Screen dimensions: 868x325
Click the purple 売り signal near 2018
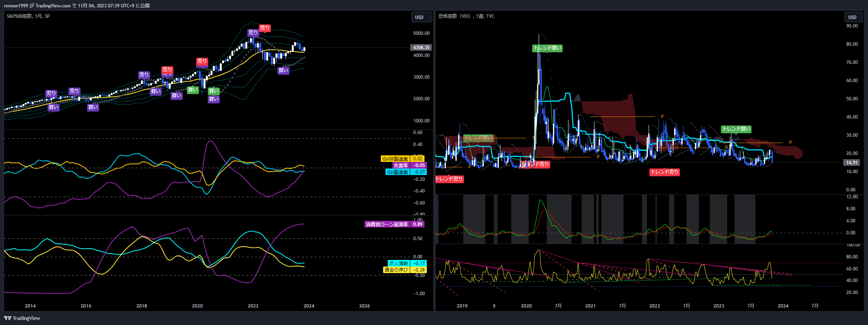144,75
